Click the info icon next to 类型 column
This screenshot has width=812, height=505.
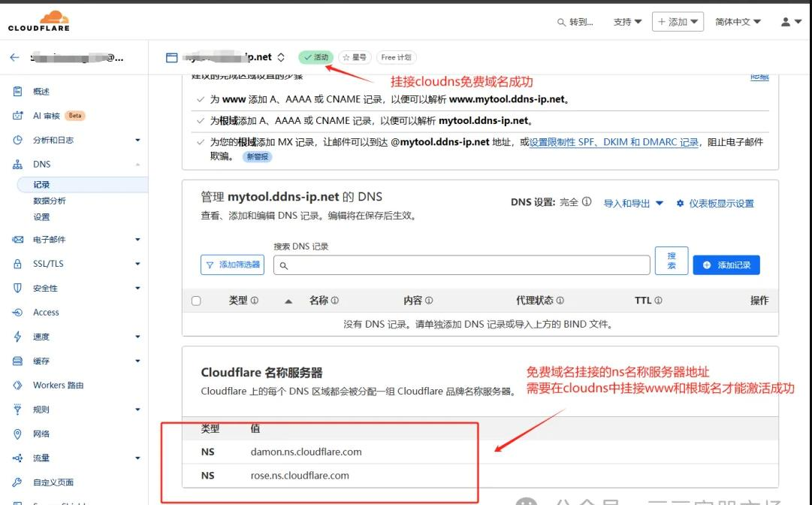[255, 301]
